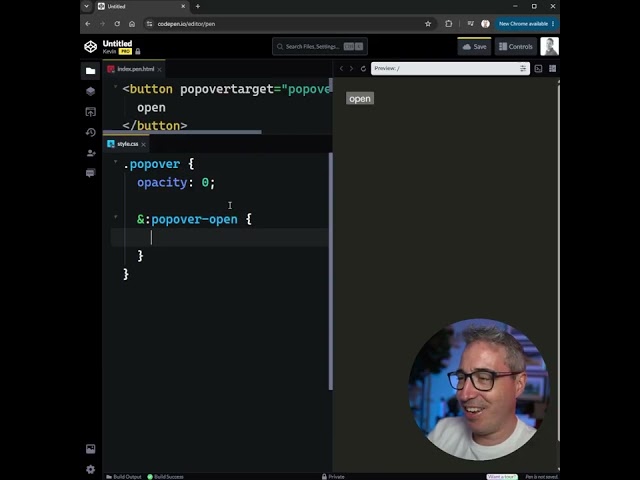Open the Chrome extensions puzzle icon

pyautogui.click(x=449, y=24)
